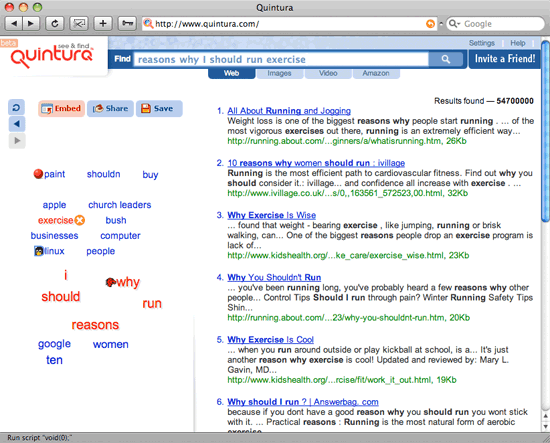Image resolution: width=550 pixels, height=443 pixels.
Task: Open result Why You Shouldn't Run
Action: coord(274,277)
